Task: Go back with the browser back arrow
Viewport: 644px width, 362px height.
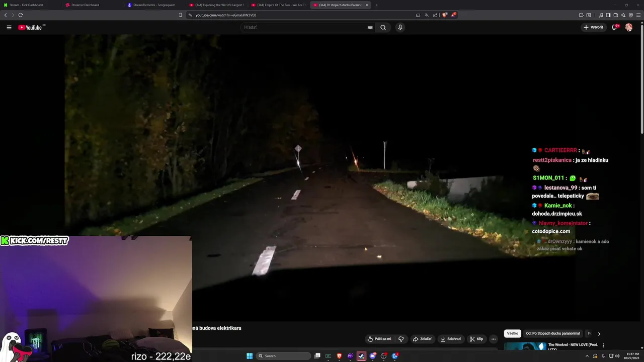Action: tap(6, 15)
